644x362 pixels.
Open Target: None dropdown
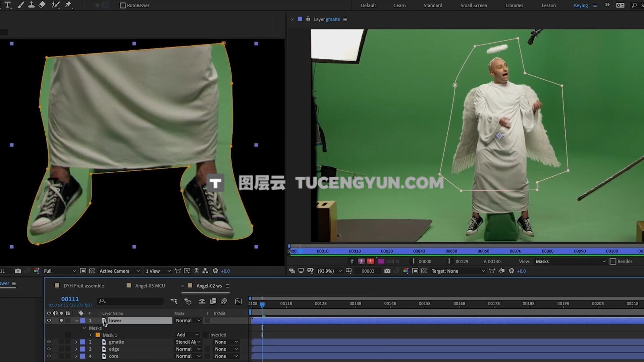pyautogui.click(x=458, y=271)
